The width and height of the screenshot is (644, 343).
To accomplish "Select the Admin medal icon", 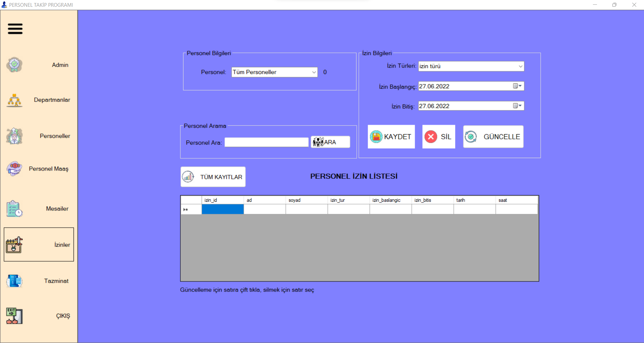I will (14, 65).
